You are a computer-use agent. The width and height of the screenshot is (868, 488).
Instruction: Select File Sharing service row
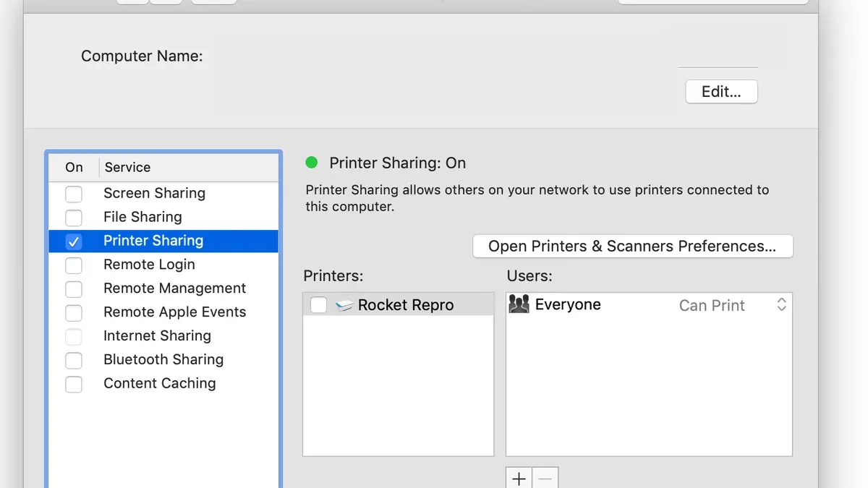163,218
